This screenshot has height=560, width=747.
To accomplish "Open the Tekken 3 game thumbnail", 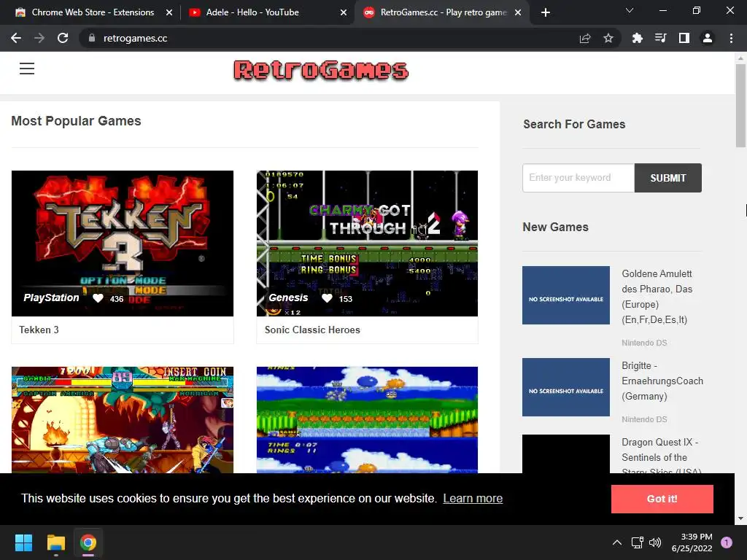I will [123, 244].
